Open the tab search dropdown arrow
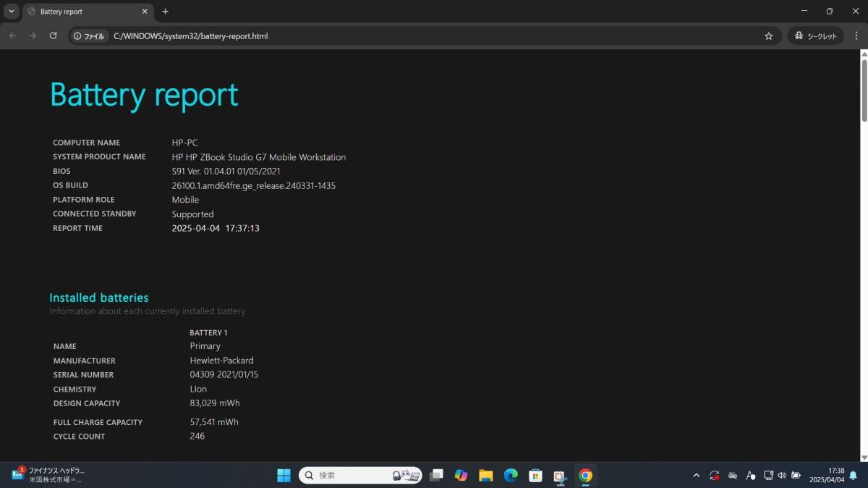Screen dimensions: 868x488 coord(12,12)
